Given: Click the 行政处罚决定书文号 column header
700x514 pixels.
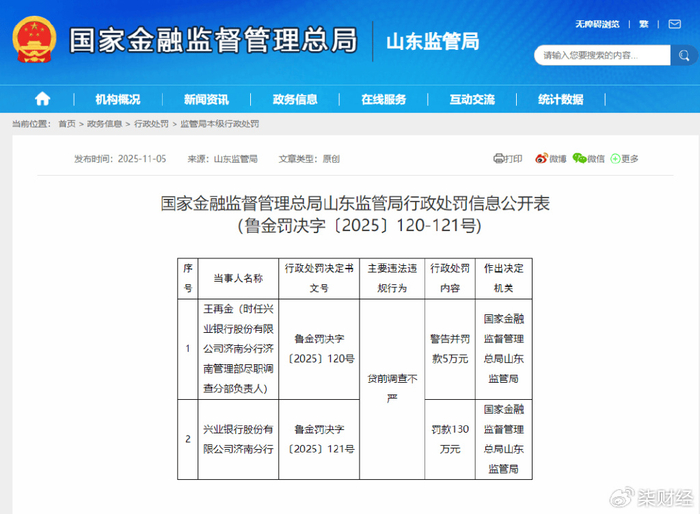Looking at the screenshot, I should 319,278.
